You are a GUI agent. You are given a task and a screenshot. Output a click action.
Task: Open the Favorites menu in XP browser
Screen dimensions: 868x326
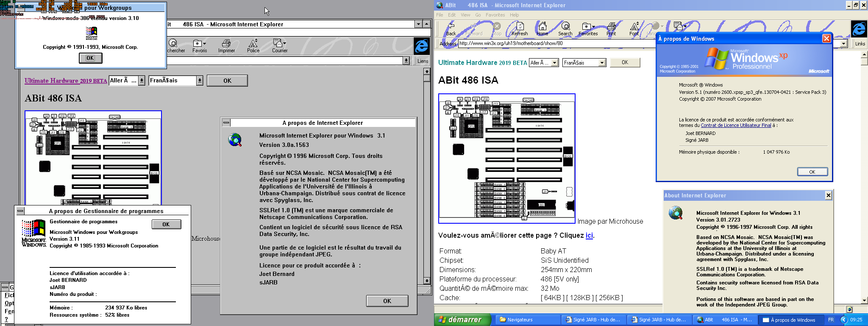(x=495, y=15)
